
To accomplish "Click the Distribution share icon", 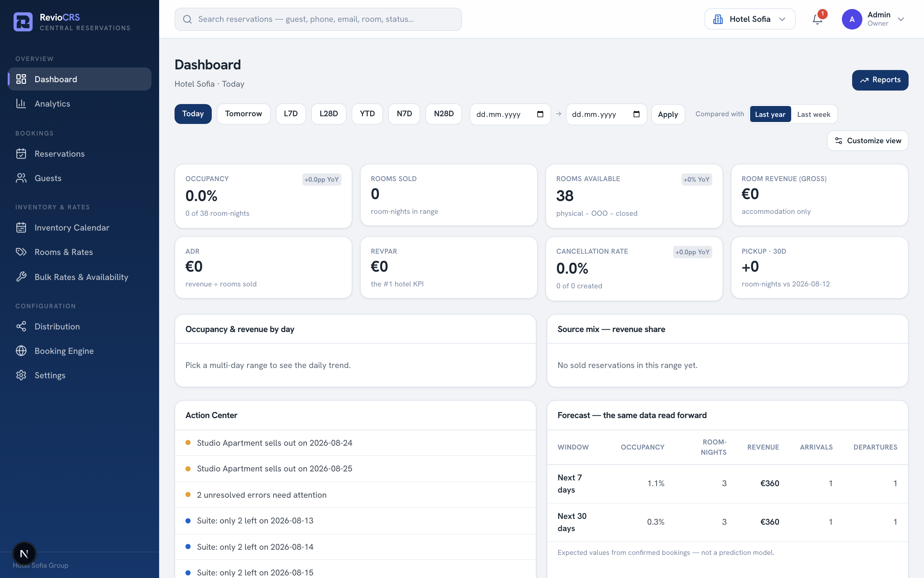I will 21,327.
